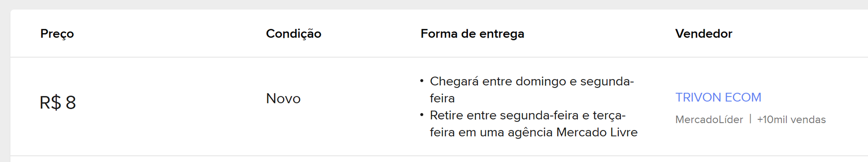
Task: Click "feira em uma" in pickup text
Action: (x=467, y=133)
